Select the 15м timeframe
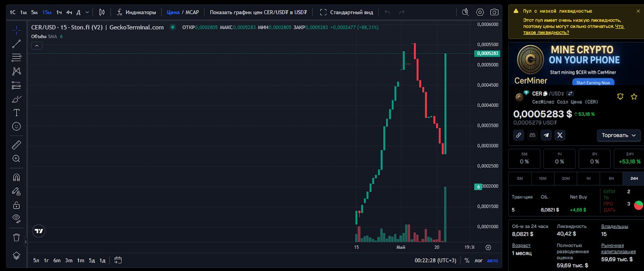The image size is (644, 271). [47, 12]
